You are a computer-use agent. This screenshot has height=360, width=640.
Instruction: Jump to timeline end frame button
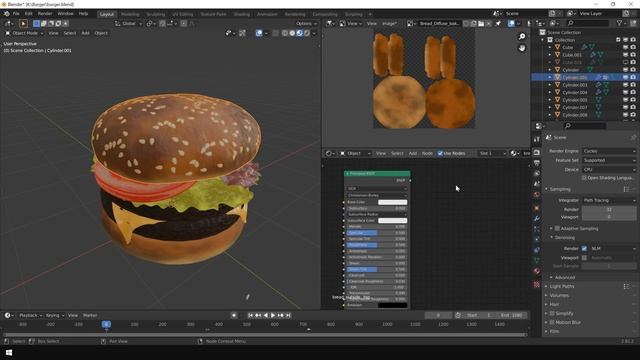click(288, 315)
